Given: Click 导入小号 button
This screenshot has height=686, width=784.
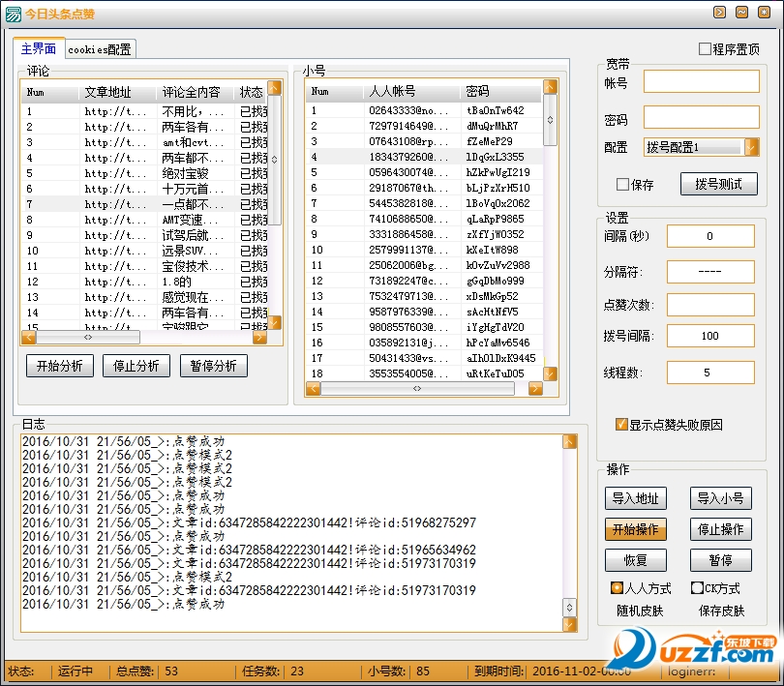Looking at the screenshot, I should coord(720,498).
